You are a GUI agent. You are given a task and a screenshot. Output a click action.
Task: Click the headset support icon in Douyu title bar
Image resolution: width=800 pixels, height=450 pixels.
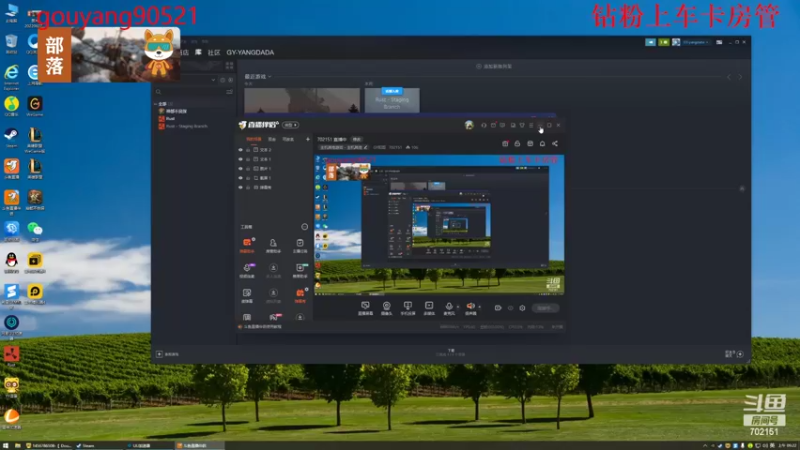[x=484, y=125]
